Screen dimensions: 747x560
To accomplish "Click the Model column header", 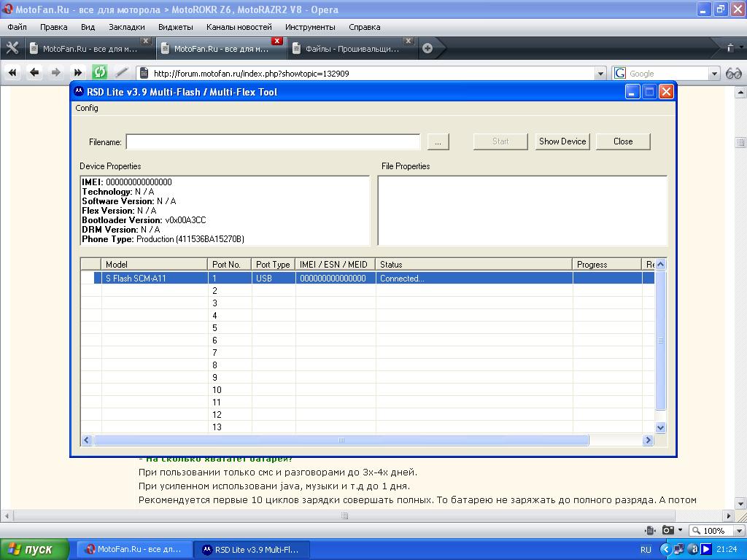I will 154,264.
